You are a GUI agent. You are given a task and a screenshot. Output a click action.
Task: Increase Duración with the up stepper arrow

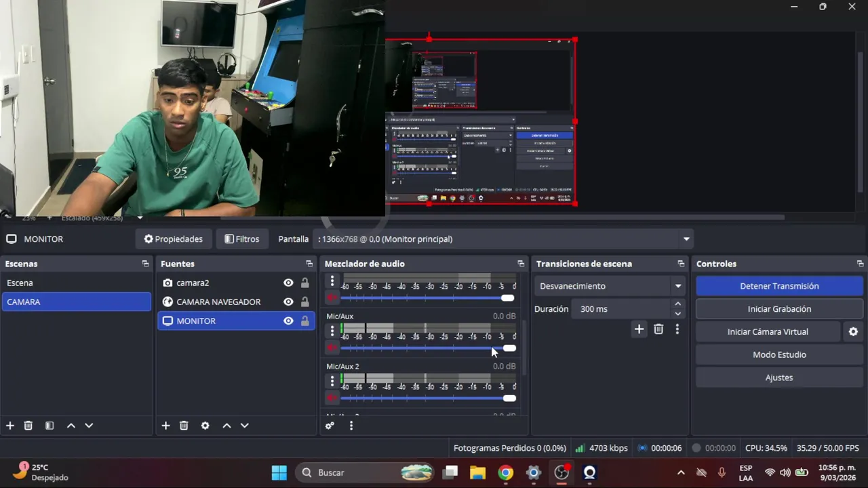pyautogui.click(x=677, y=304)
